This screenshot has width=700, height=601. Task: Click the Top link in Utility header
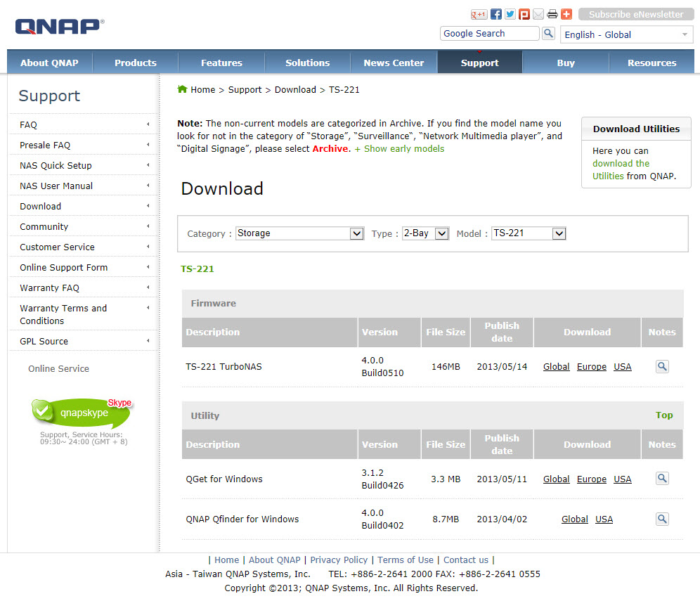(x=664, y=415)
